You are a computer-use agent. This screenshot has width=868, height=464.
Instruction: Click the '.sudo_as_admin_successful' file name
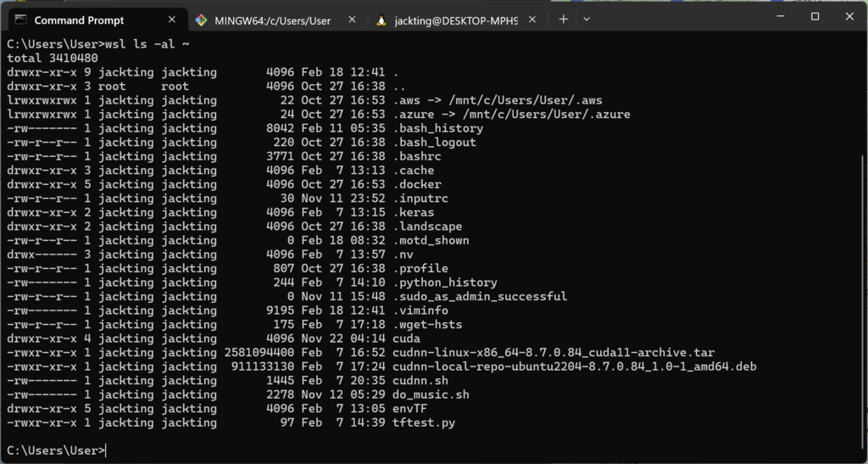(x=480, y=296)
